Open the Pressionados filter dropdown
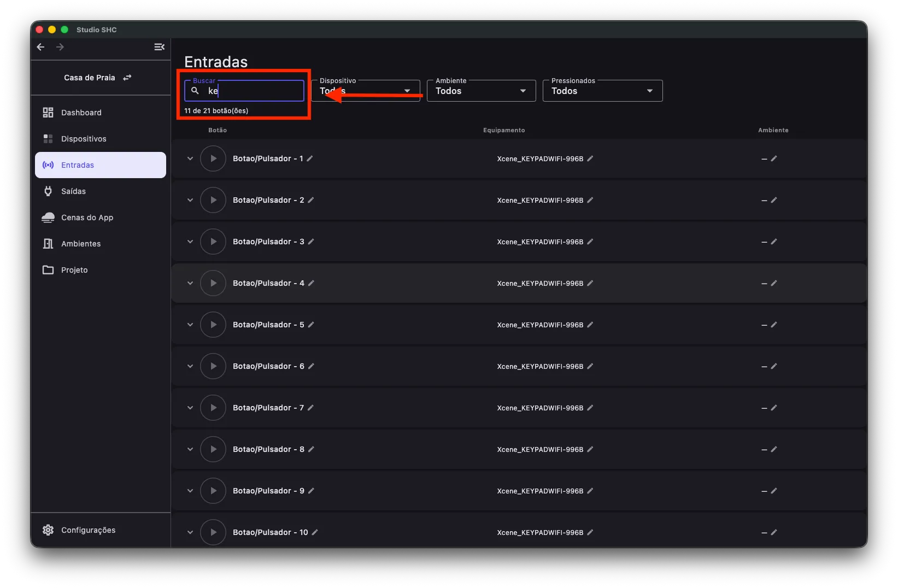898x588 pixels. [603, 91]
